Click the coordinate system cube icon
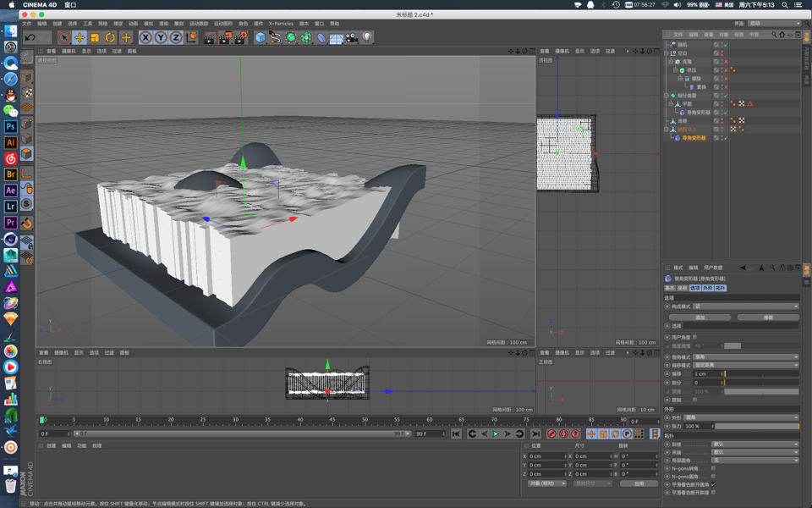812x508 pixels. click(x=192, y=37)
